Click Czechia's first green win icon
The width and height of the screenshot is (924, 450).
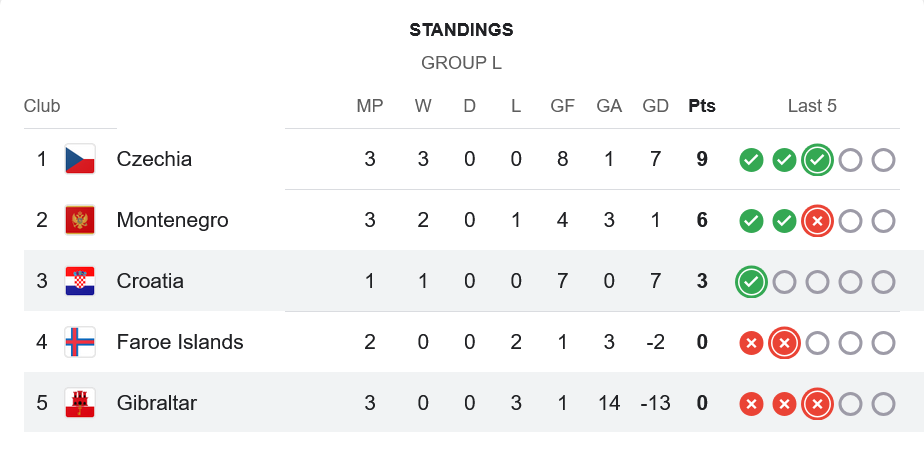coord(751,160)
